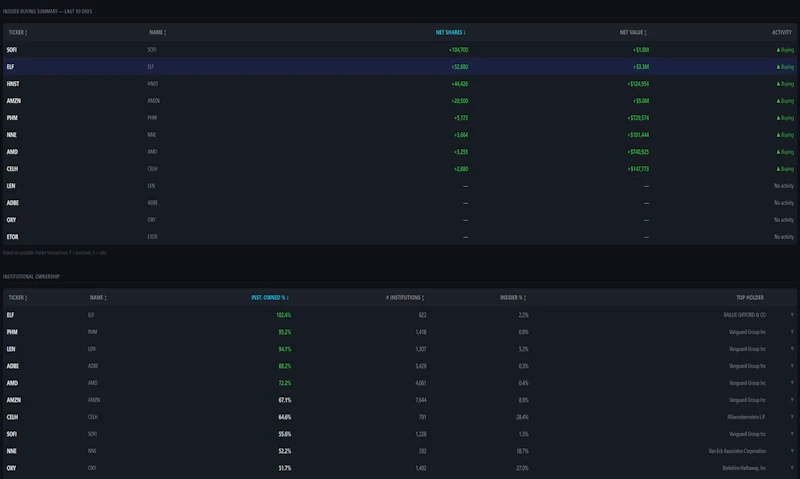Viewport: 800px width, 479px height.
Task: Click LEN institutional owned 94.1% value
Action: [285, 349]
